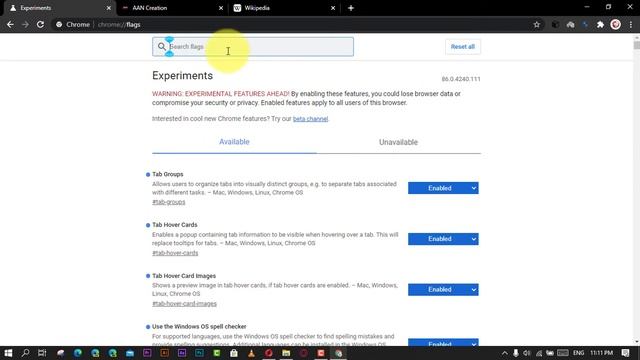Show hidden system tray icons
The height and width of the screenshot is (360, 640).
pos(504,353)
